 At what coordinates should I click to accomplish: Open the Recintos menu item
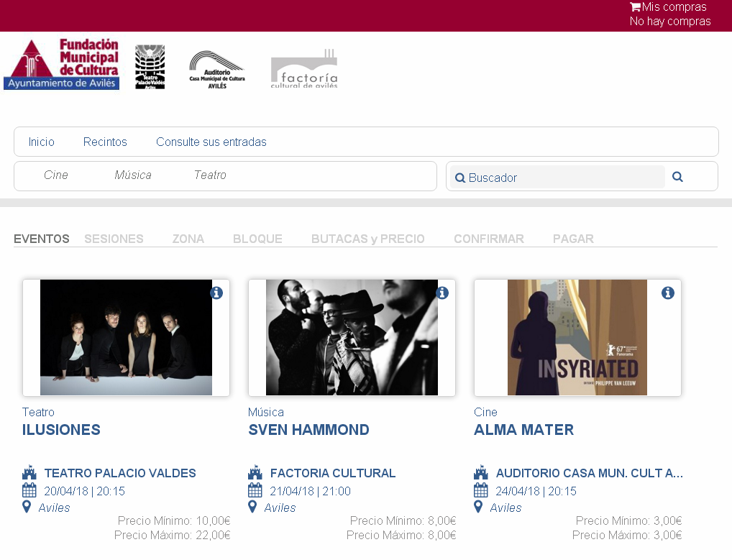click(105, 142)
